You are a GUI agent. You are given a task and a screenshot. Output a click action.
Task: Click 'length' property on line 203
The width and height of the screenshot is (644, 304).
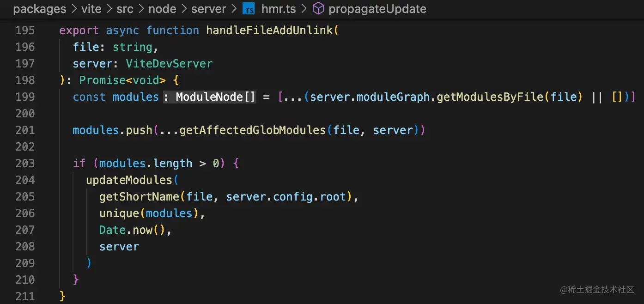[173, 164]
